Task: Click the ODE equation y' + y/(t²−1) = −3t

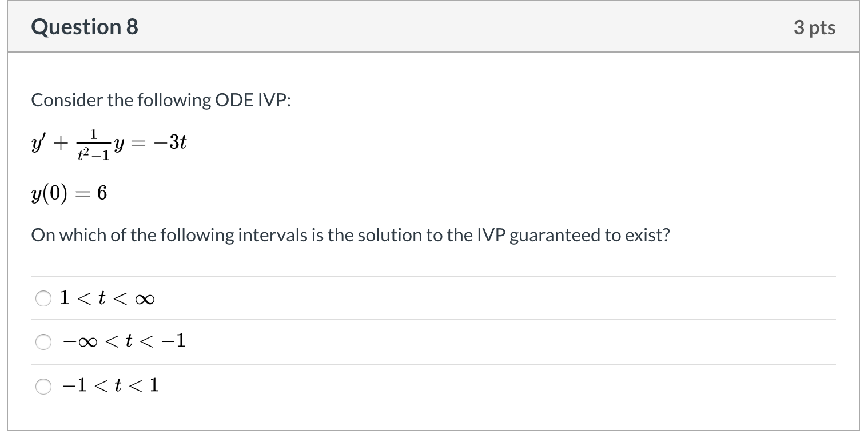Action: [109, 143]
